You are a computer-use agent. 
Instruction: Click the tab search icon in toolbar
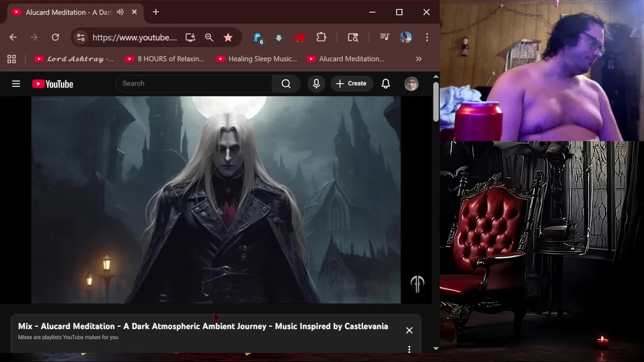[x=353, y=37]
